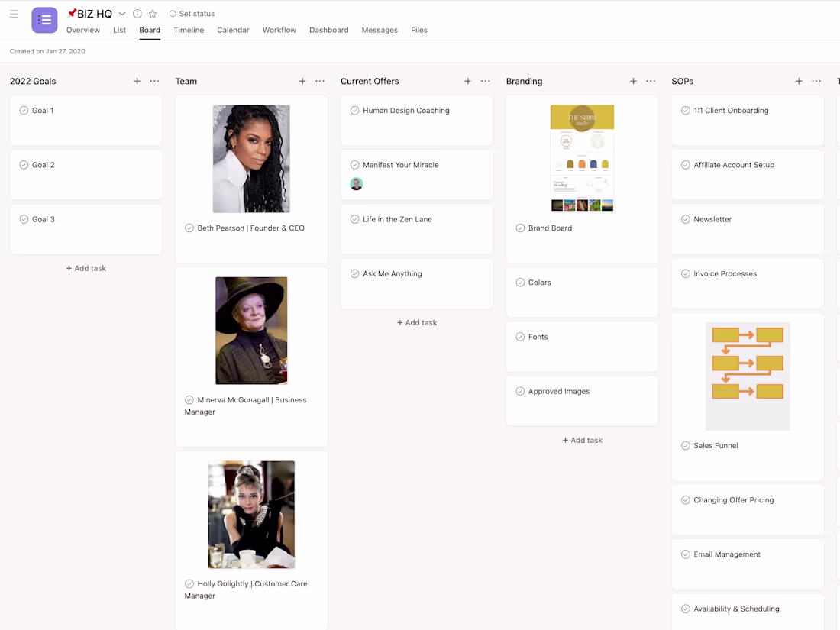Click Add task under Goal 3
Image resolution: width=840 pixels, height=630 pixels.
pos(86,268)
